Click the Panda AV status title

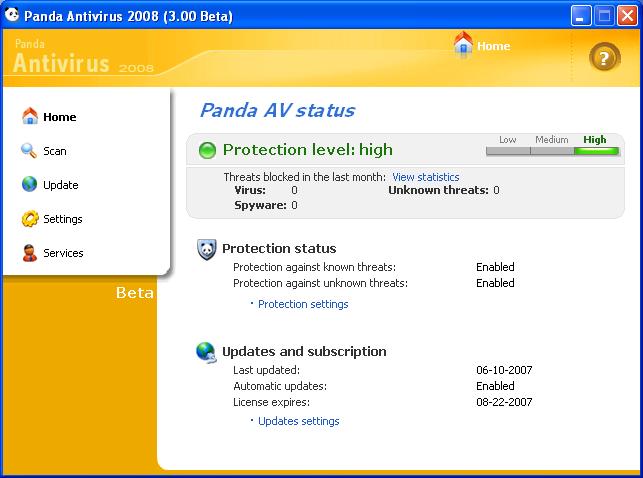pyautogui.click(x=277, y=110)
